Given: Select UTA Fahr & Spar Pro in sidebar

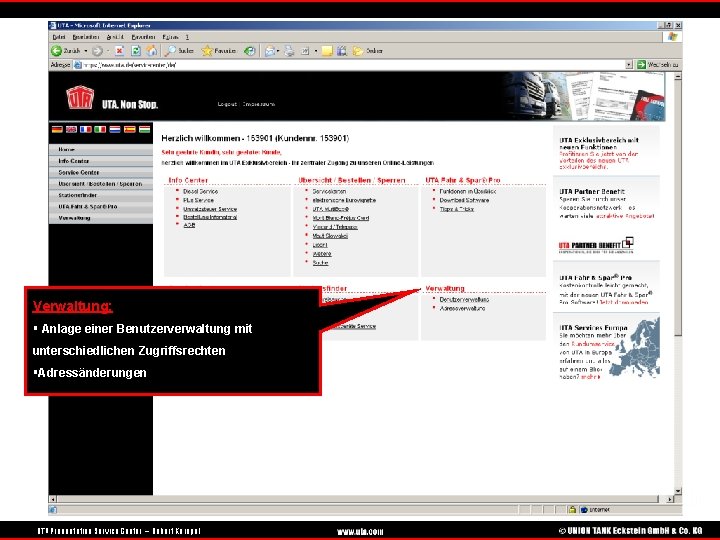Looking at the screenshot, I should 101,207.
